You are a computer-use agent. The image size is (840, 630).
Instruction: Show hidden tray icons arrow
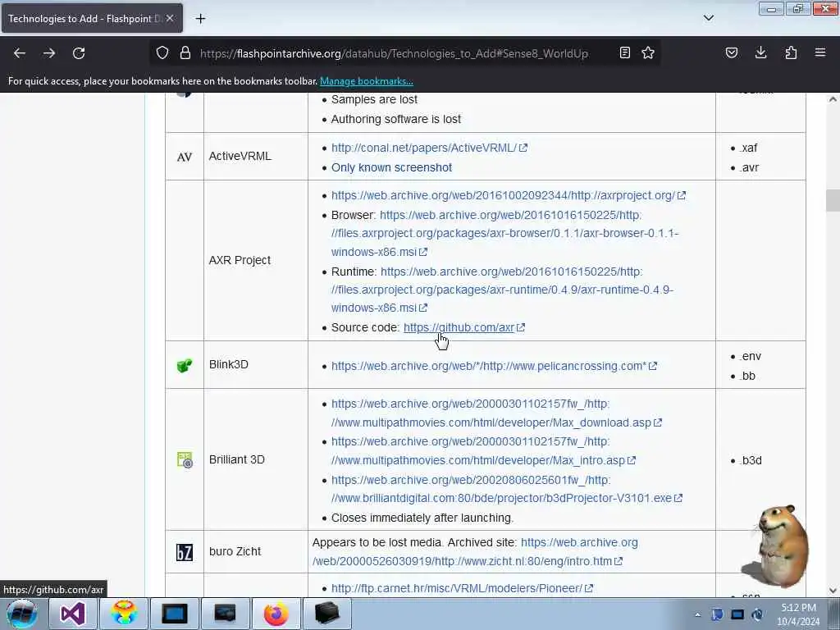tap(697, 615)
